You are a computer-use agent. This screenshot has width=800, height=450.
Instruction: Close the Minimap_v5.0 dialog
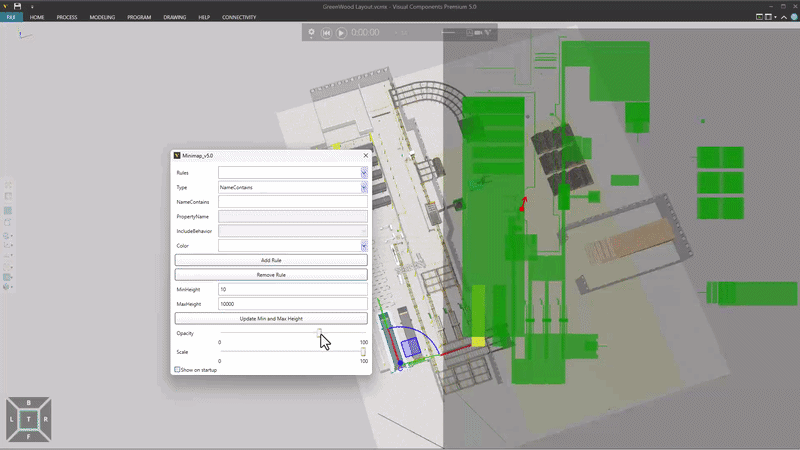(365, 155)
